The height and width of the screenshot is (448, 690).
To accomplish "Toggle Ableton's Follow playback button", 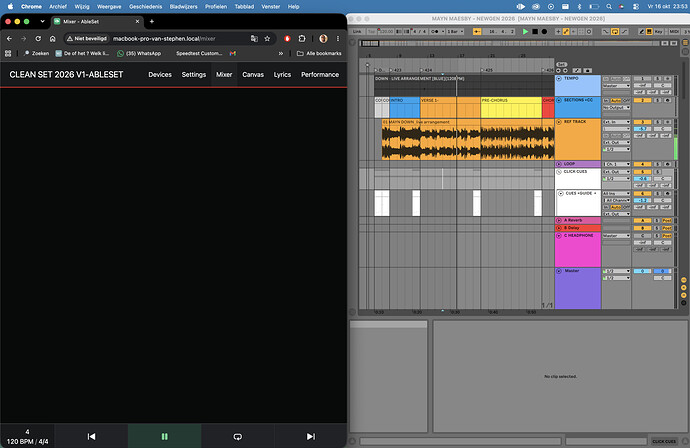I will pyautogui.click(x=477, y=32).
